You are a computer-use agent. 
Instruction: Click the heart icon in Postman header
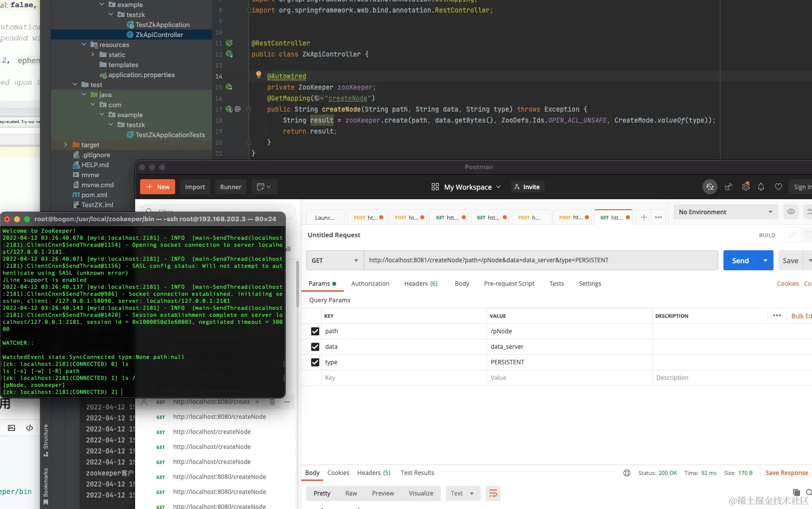point(778,187)
